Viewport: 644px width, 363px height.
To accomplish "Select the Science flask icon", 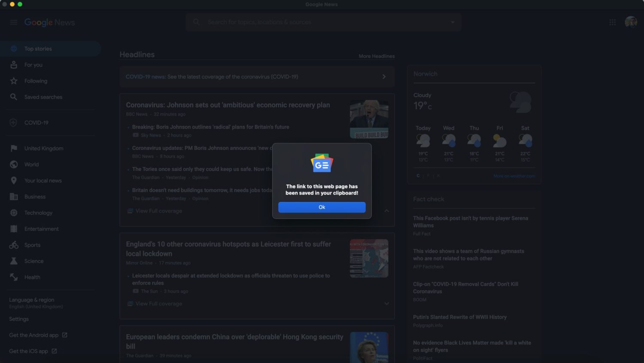I will tap(14, 261).
